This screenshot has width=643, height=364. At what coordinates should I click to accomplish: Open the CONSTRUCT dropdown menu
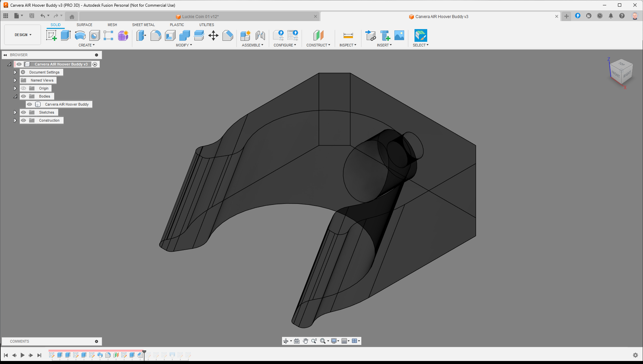(318, 45)
